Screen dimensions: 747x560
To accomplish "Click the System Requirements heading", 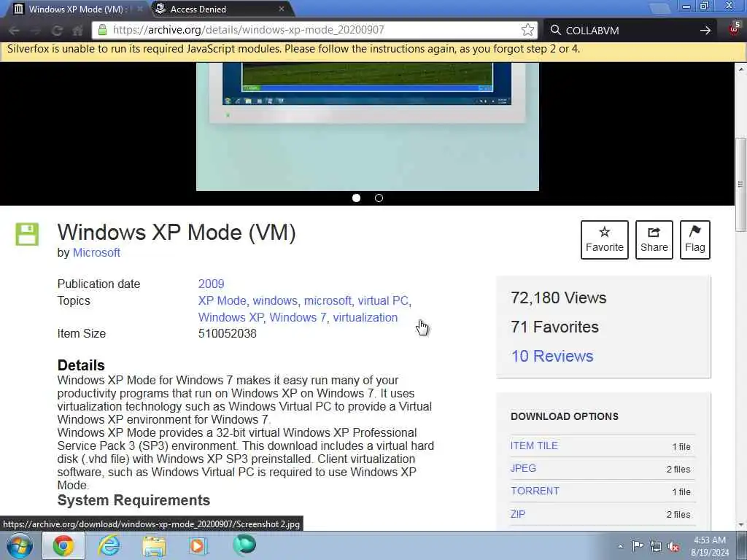I will tap(133, 500).
